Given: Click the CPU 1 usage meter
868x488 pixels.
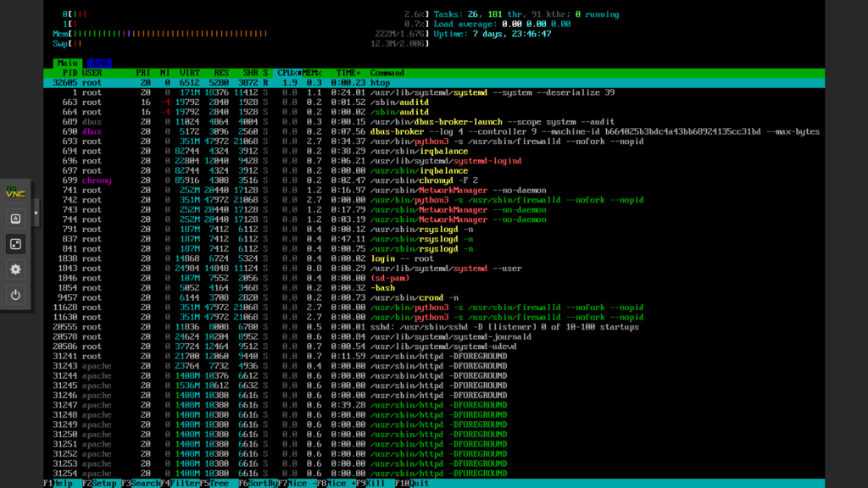Looking at the screenshot, I should [246, 25].
